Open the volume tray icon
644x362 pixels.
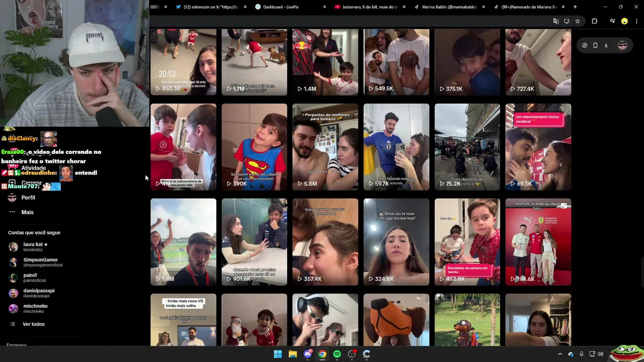[600, 354]
